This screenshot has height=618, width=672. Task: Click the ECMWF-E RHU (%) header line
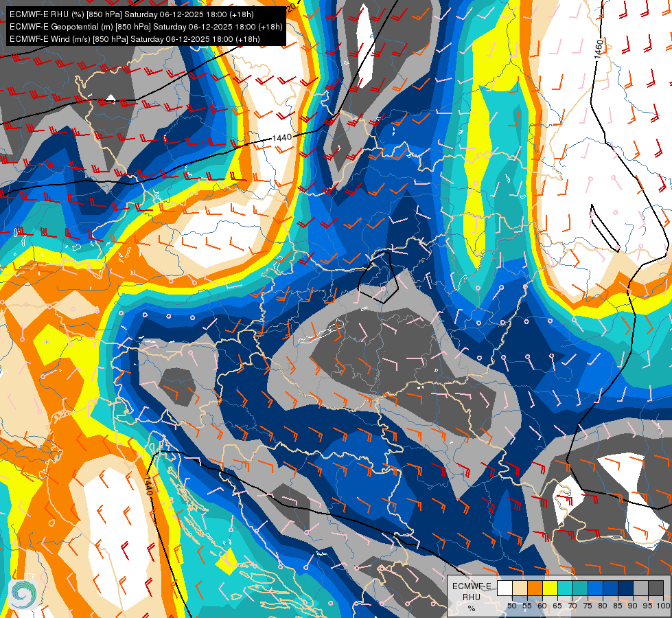(x=132, y=14)
